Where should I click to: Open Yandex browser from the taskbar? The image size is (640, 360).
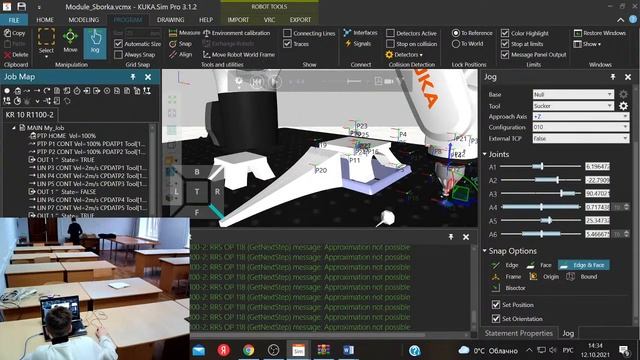[x=223, y=350]
